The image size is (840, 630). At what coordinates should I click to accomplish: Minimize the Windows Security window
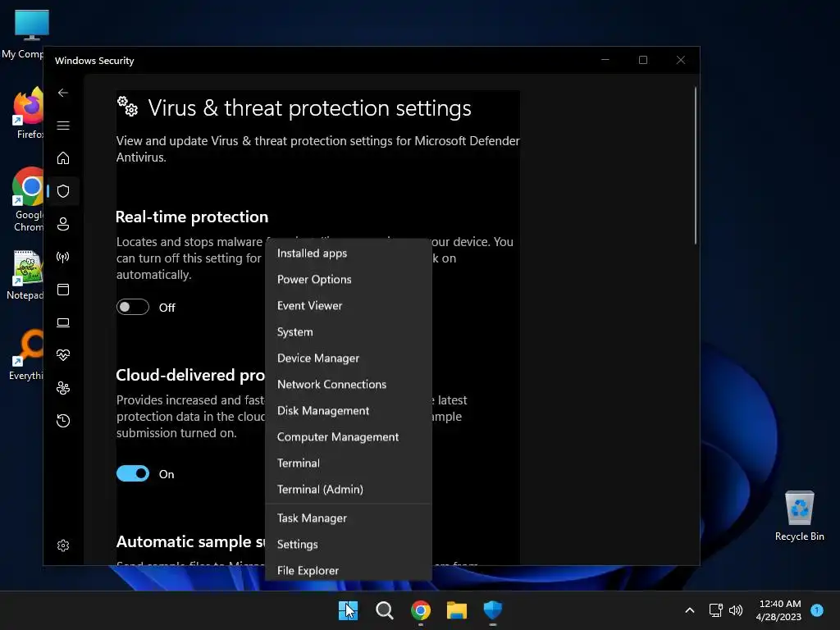(605, 60)
